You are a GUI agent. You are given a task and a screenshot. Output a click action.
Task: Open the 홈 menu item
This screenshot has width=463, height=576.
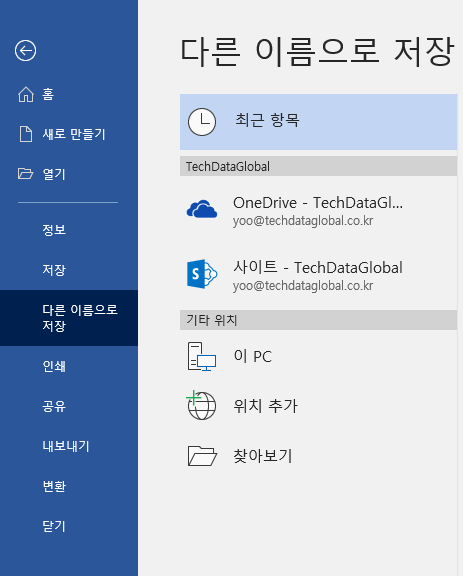point(69,94)
